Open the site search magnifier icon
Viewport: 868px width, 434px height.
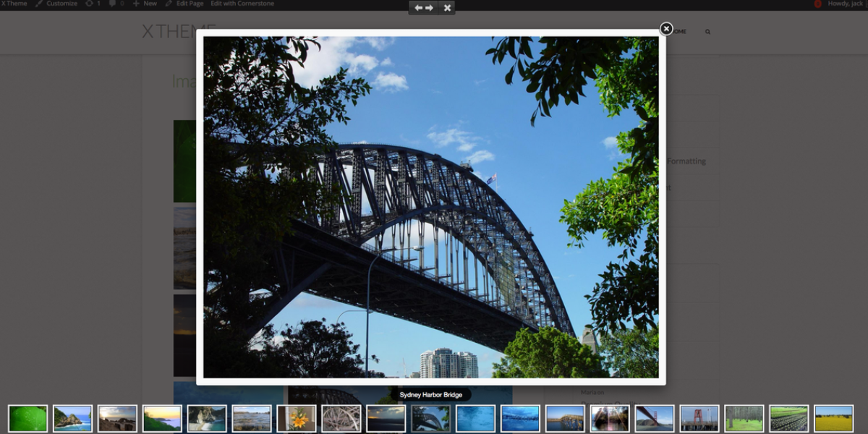(x=707, y=32)
